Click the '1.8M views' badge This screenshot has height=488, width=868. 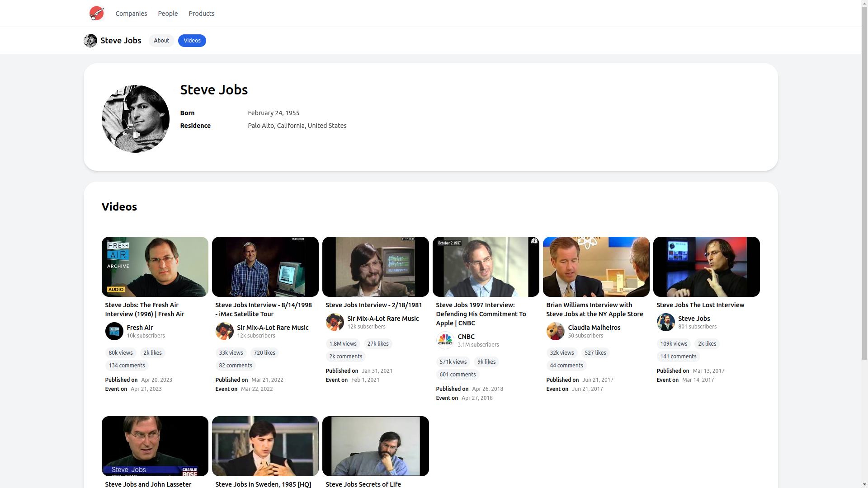pos(343,344)
